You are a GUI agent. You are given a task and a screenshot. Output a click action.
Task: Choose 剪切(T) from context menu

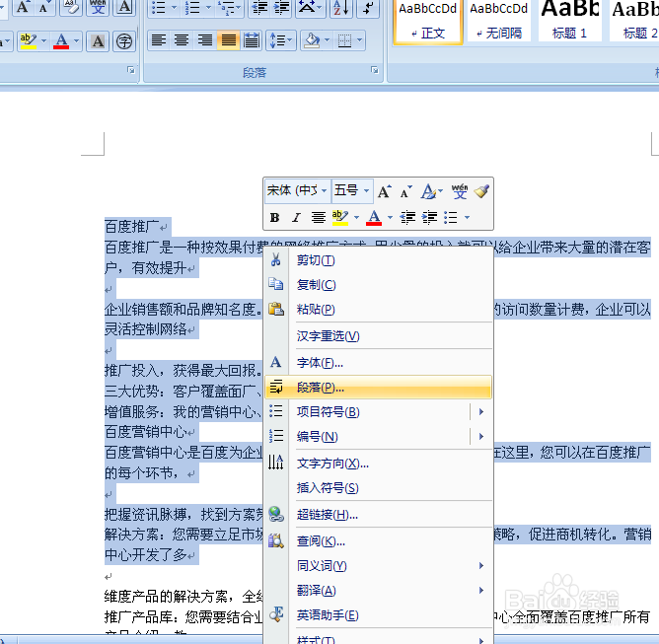[378, 260]
